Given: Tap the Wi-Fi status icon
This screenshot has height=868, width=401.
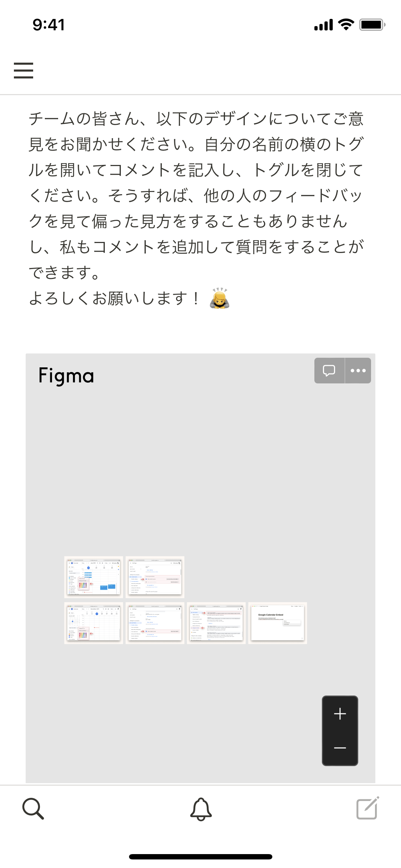Looking at the screenshot, I should pyautogui.click(x=346, y=25).
